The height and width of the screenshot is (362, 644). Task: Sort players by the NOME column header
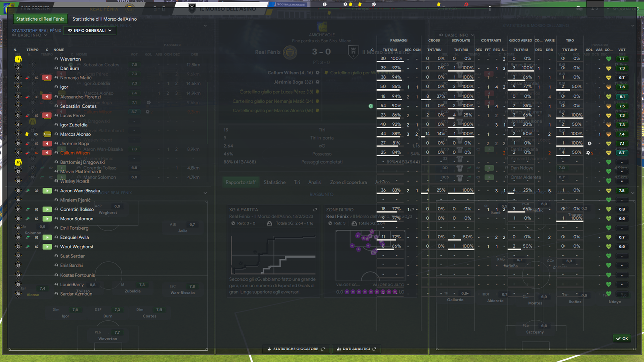coord(59,50)
